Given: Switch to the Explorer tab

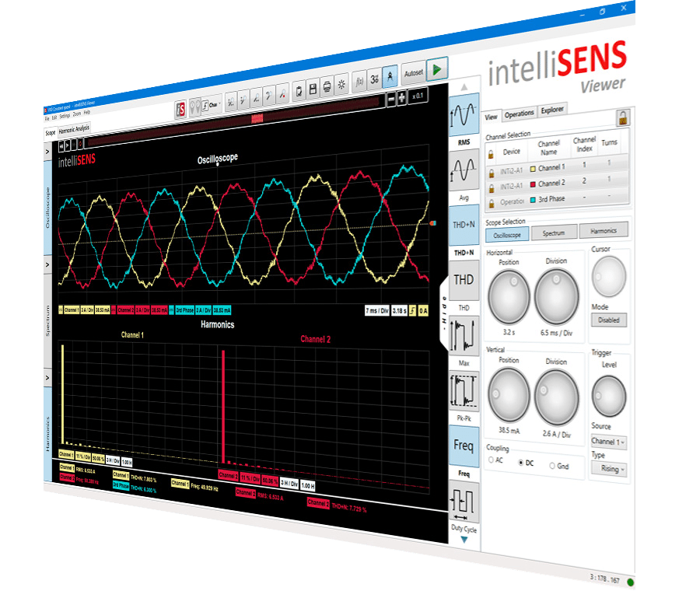Looking at the screenshot, I should [552, 110].
